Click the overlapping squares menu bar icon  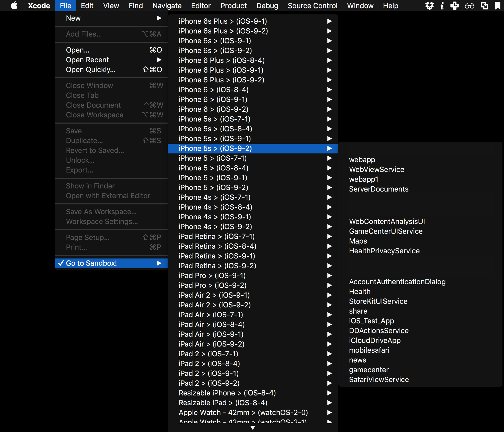tap(484, 5)
